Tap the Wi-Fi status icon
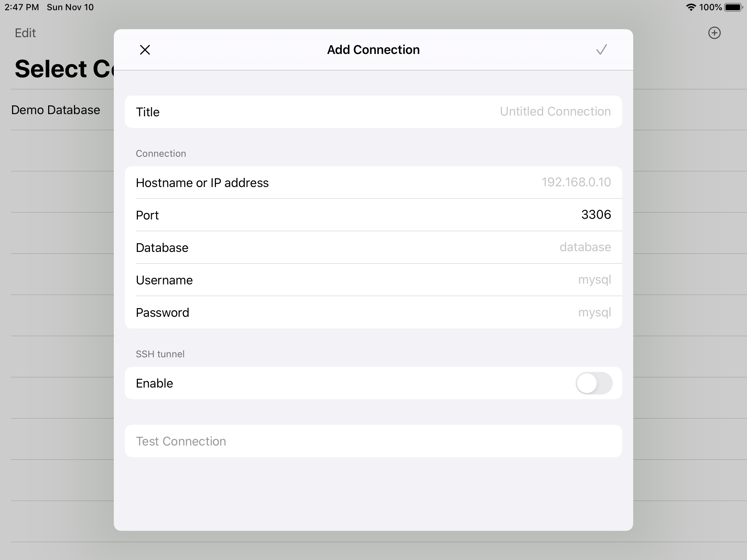This screenshot has width=747, height=560. [690, 7]
